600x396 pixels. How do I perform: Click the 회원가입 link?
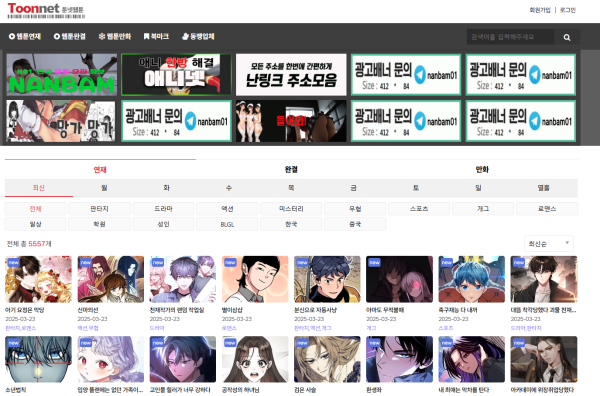pos(540,10)
